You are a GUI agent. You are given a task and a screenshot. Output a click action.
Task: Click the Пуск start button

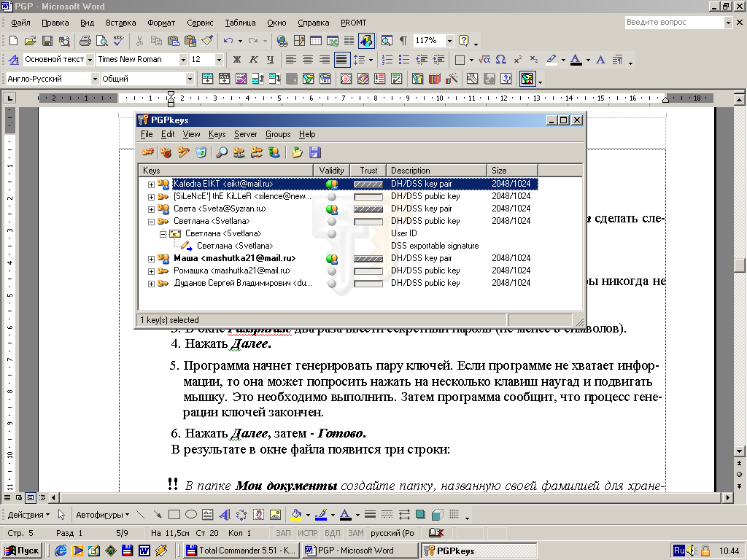click(x=23, y=551)
